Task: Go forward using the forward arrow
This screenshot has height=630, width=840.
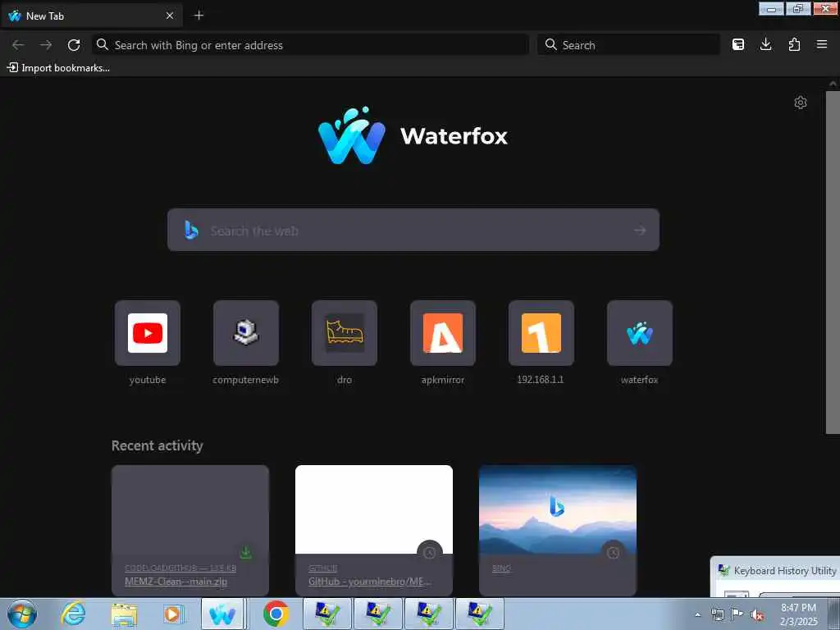Action: (x=46, y=45)
